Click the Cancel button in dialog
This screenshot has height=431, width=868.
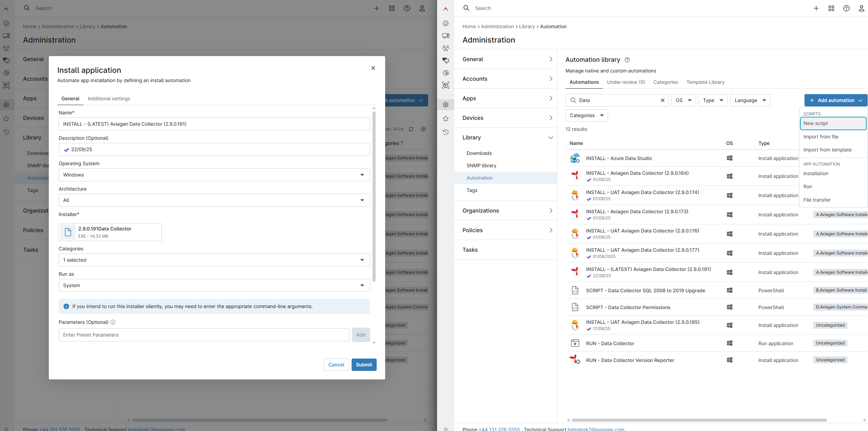click(x=336, y=365)
